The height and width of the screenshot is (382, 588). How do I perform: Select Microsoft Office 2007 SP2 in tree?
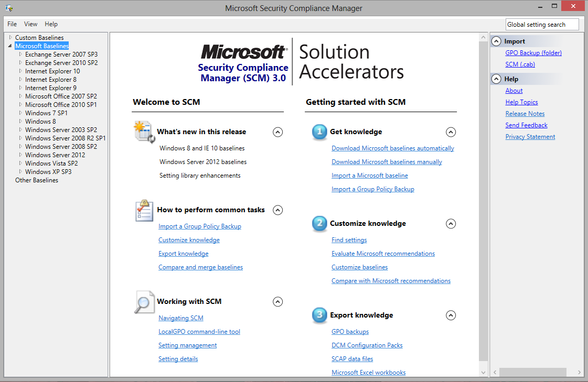pos(61,96)
